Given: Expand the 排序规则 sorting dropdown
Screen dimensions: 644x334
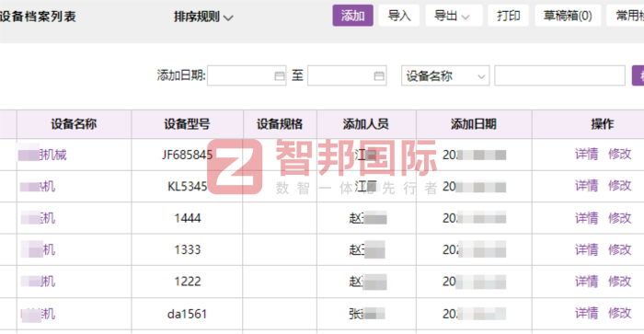Looking at the screenshot, I should pyautogui.click(x=203, y=17).
